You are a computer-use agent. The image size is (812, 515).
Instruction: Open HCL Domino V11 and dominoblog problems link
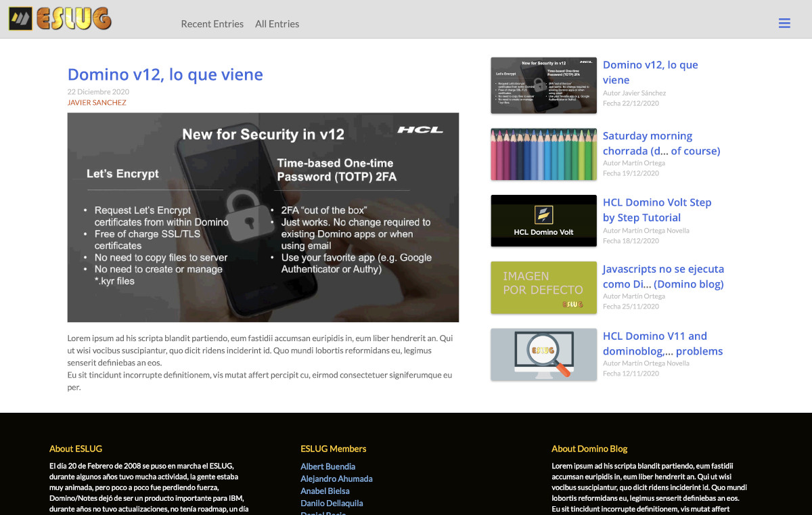click(662, 344)
